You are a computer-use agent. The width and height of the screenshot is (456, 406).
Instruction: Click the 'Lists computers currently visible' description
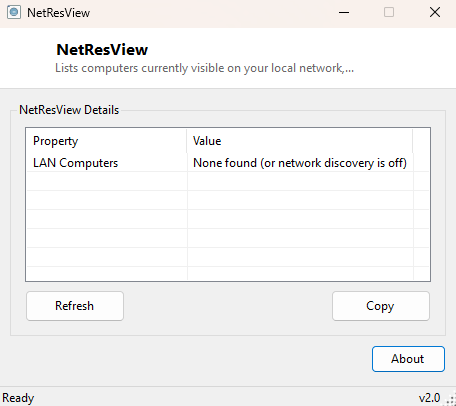204,68
